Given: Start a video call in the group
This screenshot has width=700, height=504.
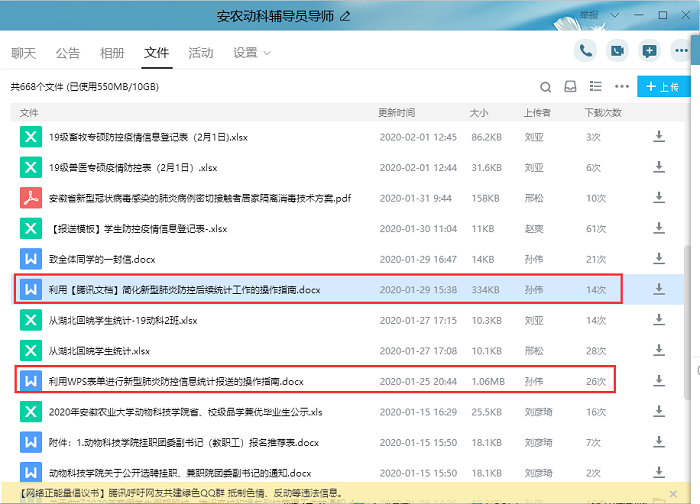Looking at the screenshot, I should (x=618, y=51).
